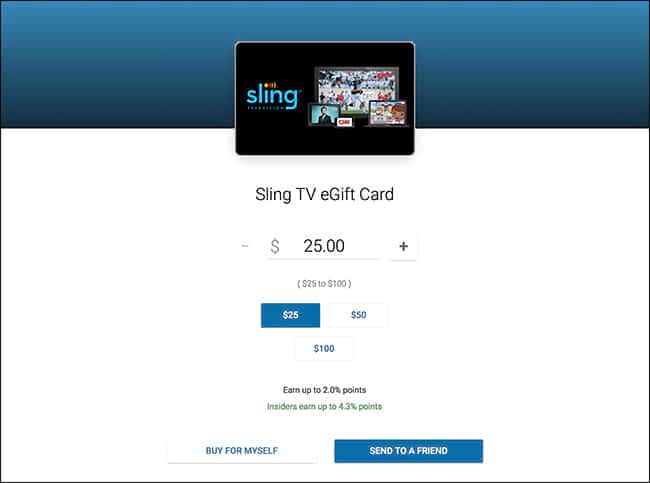Click the Sling logo on the gift card
Screen dimensions: 650x483
coord(273,97)
